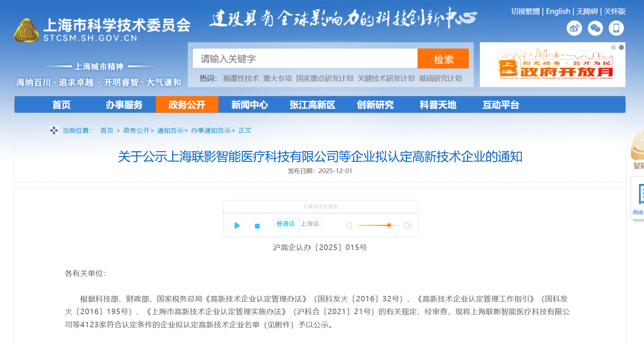The width and height of the screenshot is (644, 344).
Task: Click the mobile phone version icon
Action: 616,28
